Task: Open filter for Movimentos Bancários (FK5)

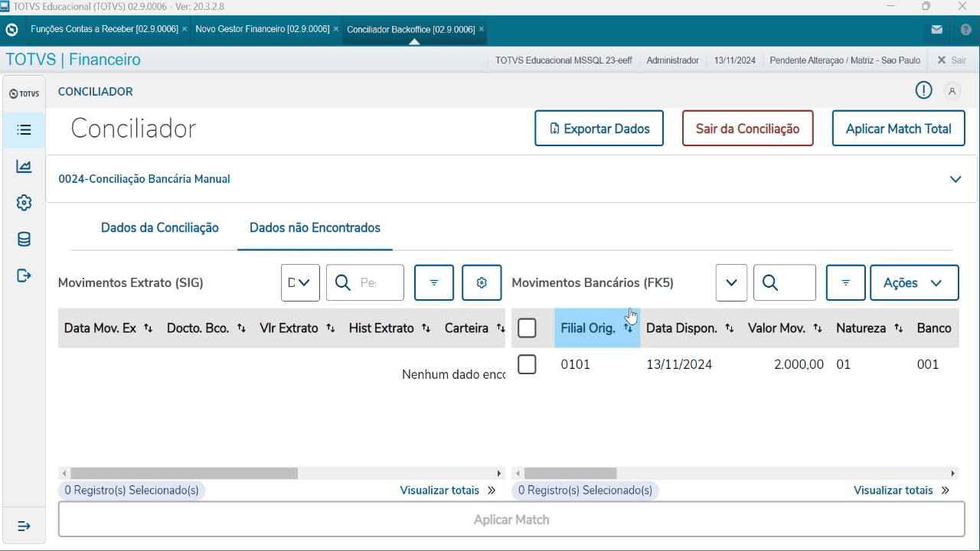Action: pyautogui.click(x=846, y=282)
